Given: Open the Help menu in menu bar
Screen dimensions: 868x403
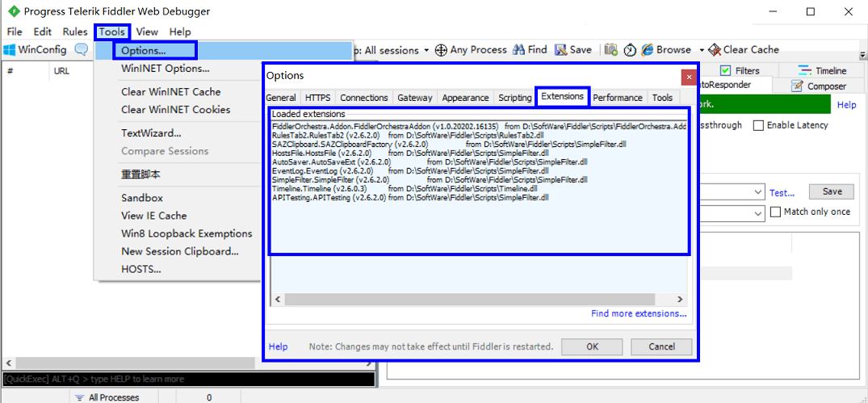Looking at the screenshot, I should click(x=180, y=31).
